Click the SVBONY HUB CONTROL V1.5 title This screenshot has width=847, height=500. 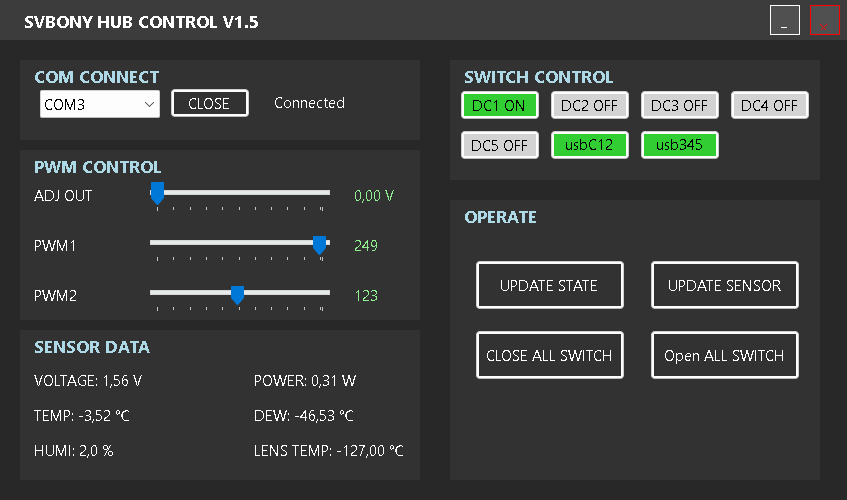coord(141,22)
